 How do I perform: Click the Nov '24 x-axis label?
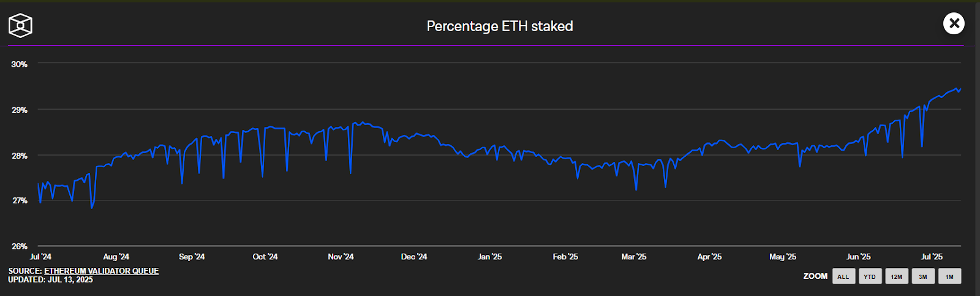click(341, 257)
